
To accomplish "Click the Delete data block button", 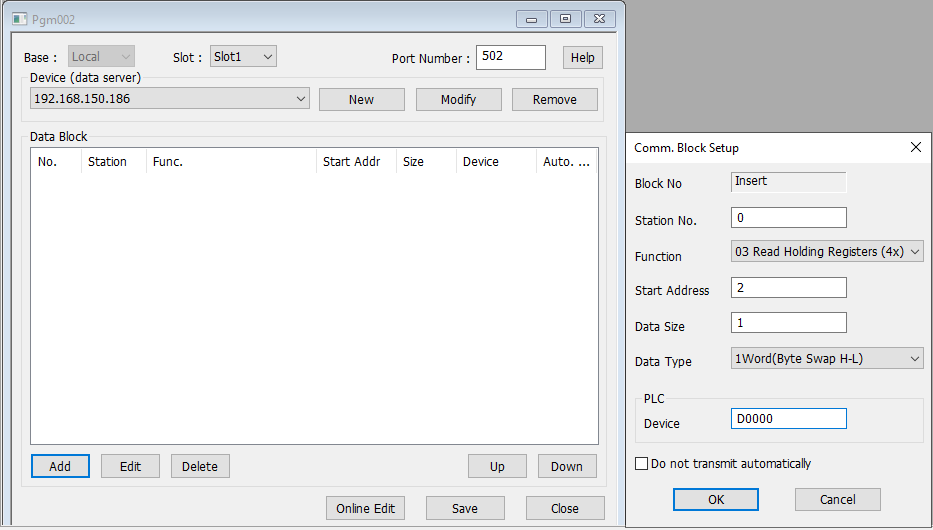I will tap(200, 466).
